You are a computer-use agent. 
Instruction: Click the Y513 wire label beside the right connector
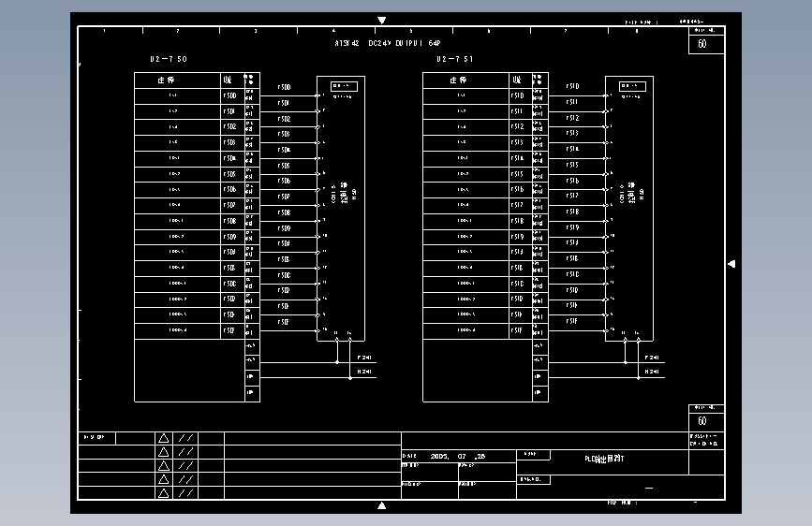pyautogui.click(x=572, y=133)
